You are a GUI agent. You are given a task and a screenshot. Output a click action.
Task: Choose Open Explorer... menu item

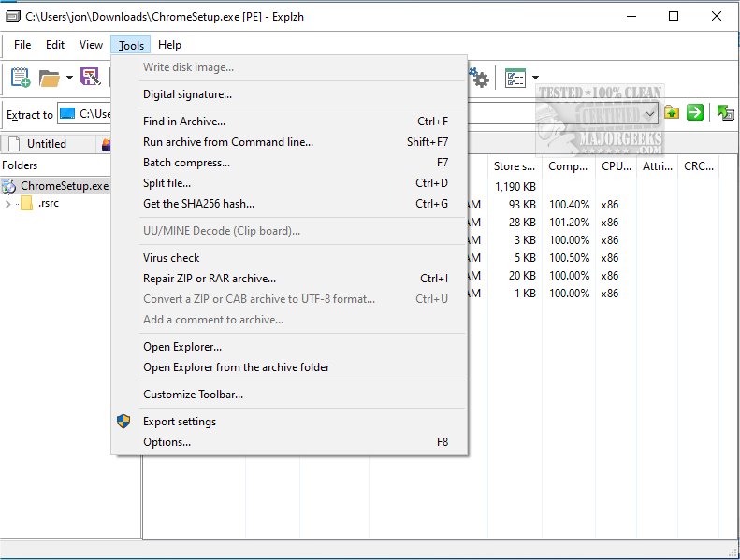point(290,347)
